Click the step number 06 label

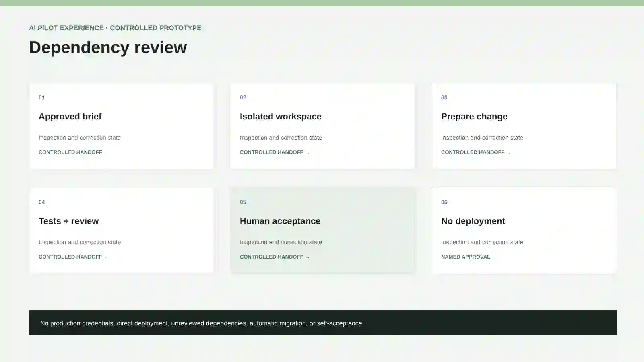(x=444, y=202)
